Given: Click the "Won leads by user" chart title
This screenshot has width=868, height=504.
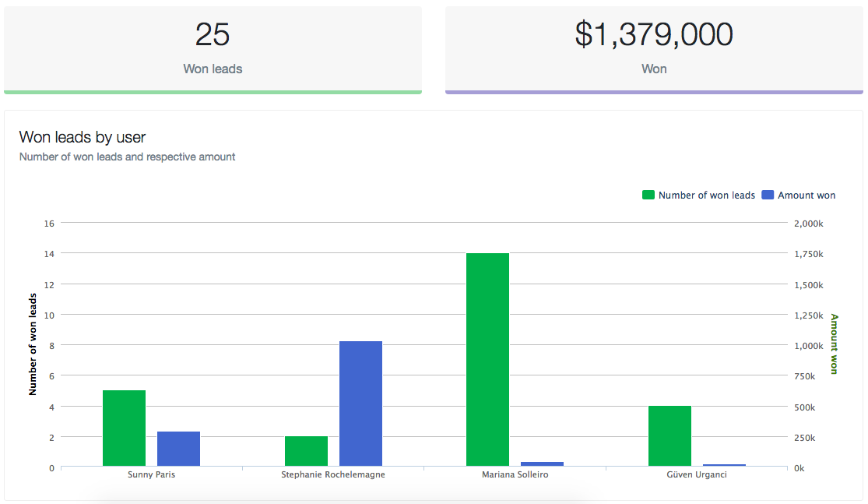Looking at the screenshot, I should click(83, 138).
